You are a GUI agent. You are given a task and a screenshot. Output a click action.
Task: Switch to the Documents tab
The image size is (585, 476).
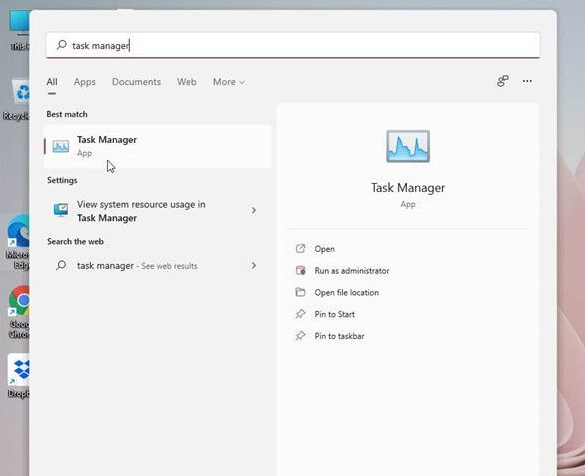pos(136,82)
